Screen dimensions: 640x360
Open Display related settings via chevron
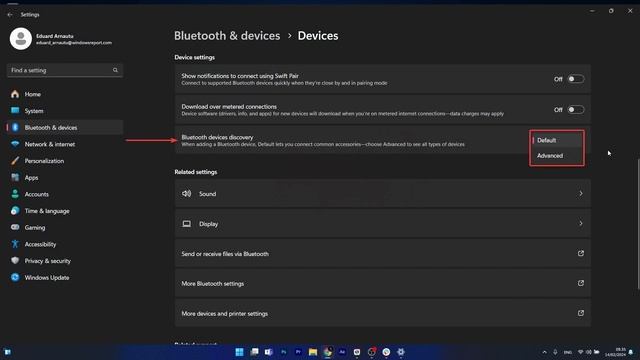click(580, 224)
